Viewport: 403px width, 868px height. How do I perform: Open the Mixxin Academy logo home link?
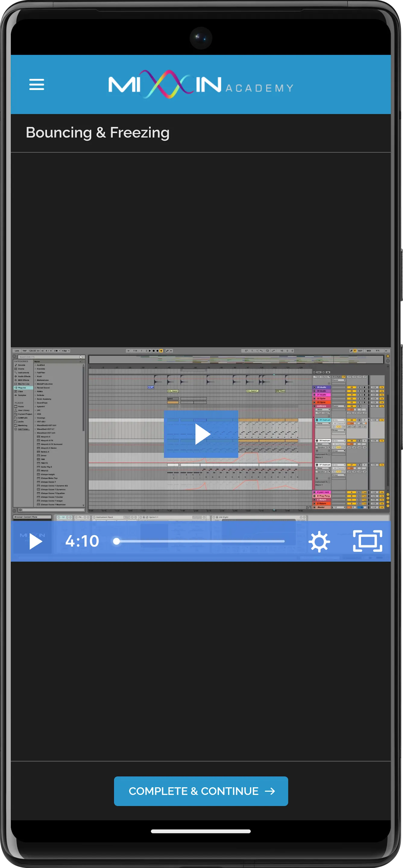click(x=201, y=84)
